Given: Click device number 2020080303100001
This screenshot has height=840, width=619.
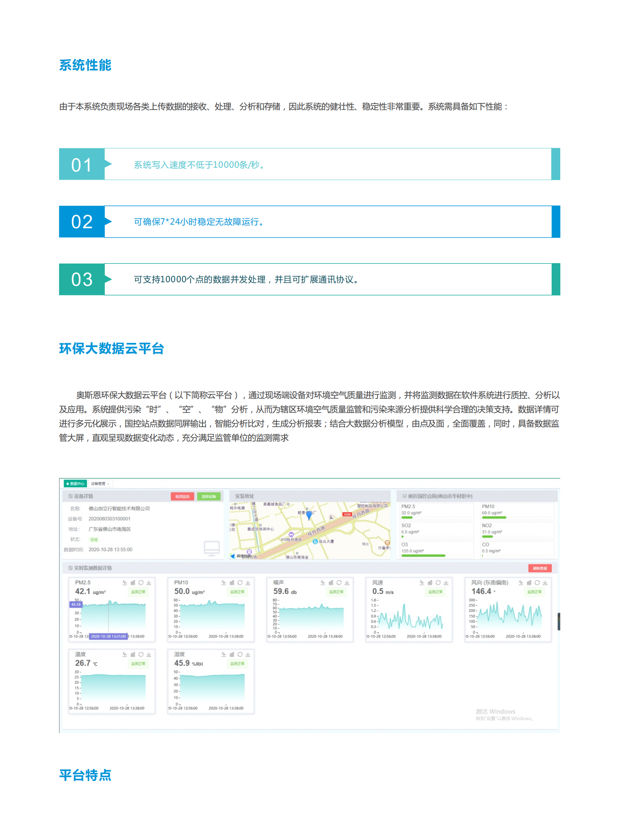Looking at the screenshot, I should (109, 519).
